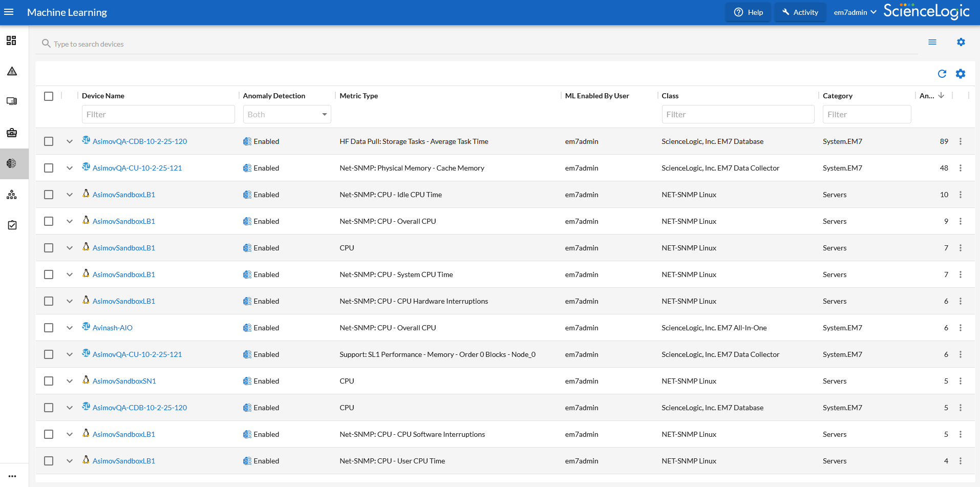Expand the AsimovSandboxSN1 row chevron

coord(70,381)
